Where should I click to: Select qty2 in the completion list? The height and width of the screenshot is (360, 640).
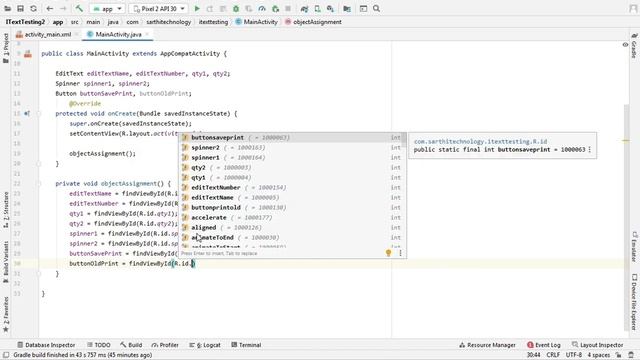[291, 168]
